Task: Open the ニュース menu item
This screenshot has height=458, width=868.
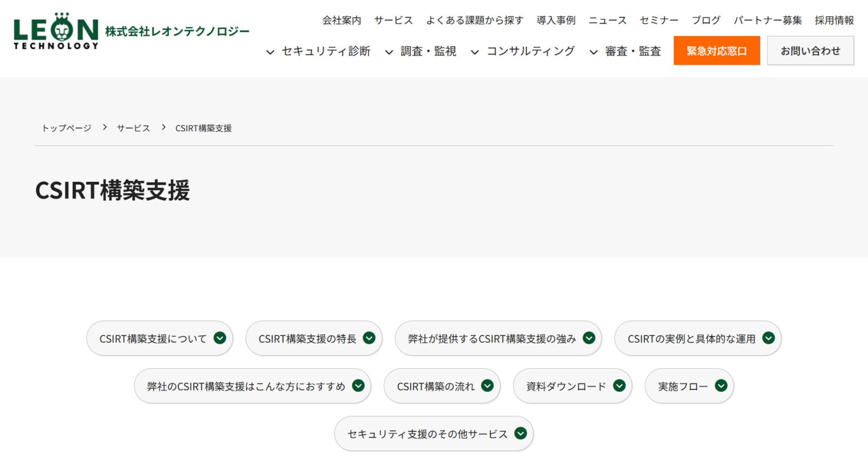Action: pyautogui.click(x=607, y=20)
